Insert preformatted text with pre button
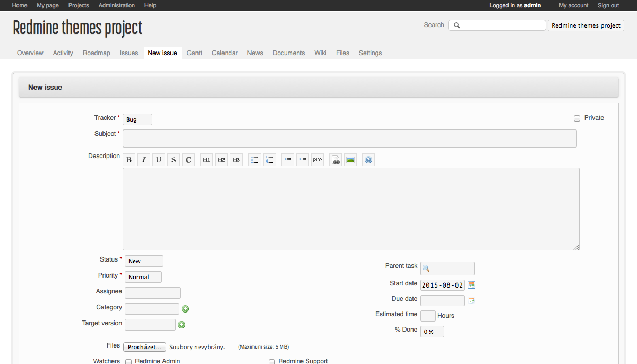This screenshot has height=364, width=637. (x=317, y=160)
